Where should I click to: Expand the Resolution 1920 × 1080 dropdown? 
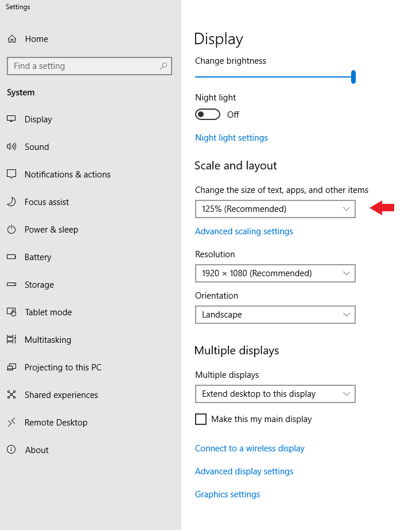pyautogui.click(x=275, y=273)
